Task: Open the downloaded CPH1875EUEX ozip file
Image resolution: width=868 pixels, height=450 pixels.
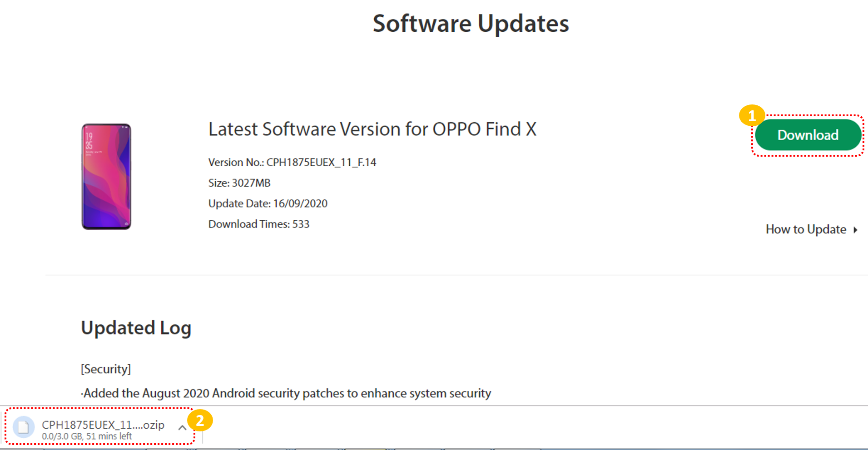Action: (103, 425)
